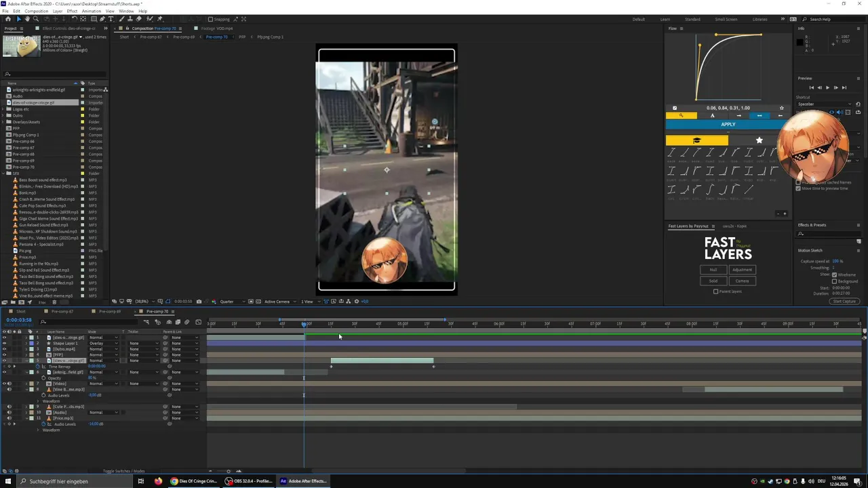Viewport: 868px width, 488px height.
Task: Hide the Outro.mp4 layer eye toggle
Action: (x=4, y=349)
